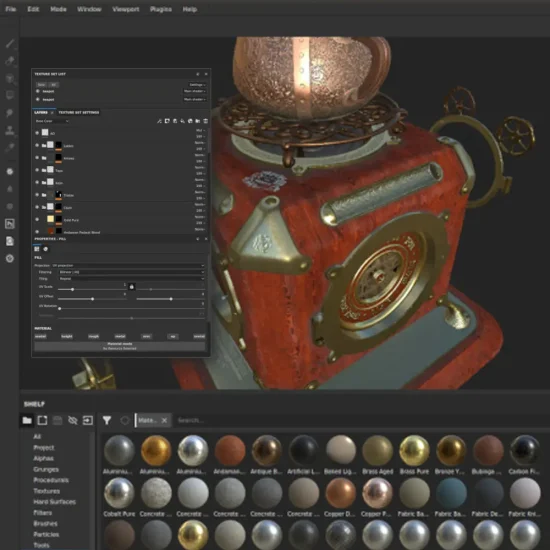Open the Filtering dropdown
The image size is (550, 550).
click(131, 272)
